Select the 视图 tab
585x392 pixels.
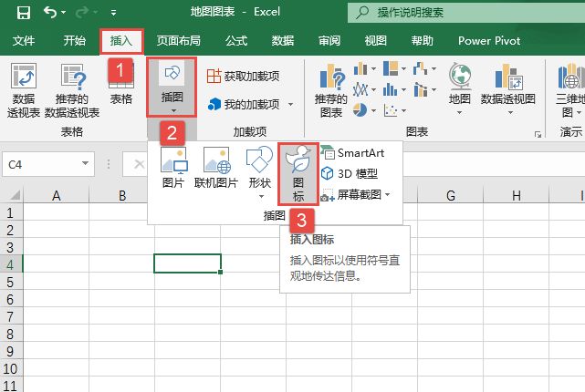pyautogui.click(x=376, y=40)
